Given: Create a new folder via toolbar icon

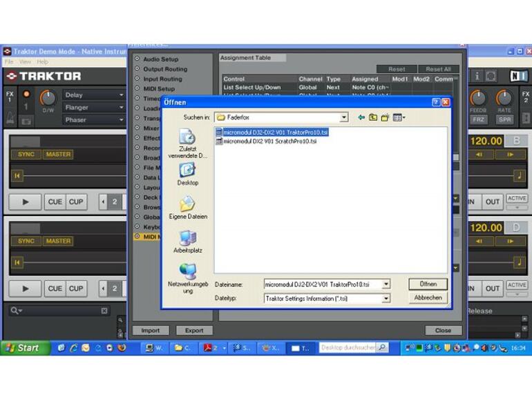Looking at the screenshot, I should [x=385, y=117].
